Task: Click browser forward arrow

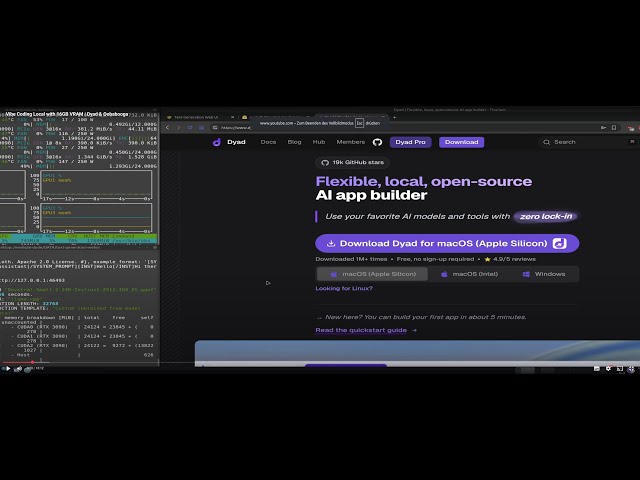Action: pos(178,128)
